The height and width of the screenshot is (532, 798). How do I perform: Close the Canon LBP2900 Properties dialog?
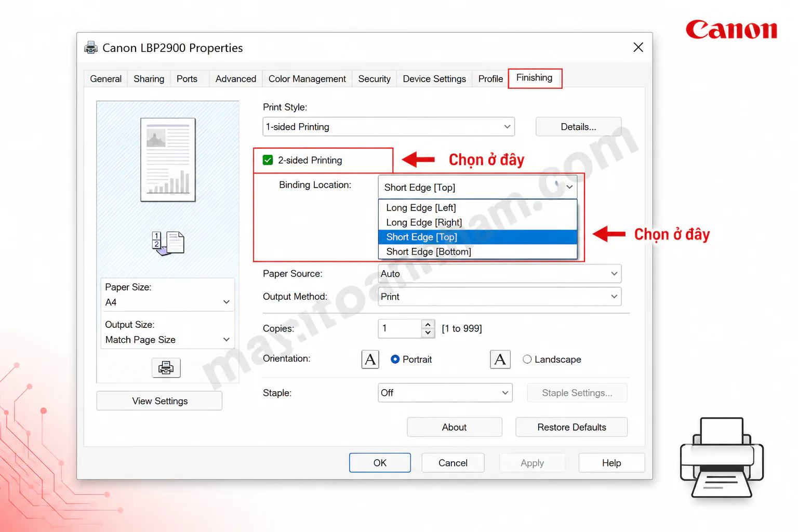point(639,47)
